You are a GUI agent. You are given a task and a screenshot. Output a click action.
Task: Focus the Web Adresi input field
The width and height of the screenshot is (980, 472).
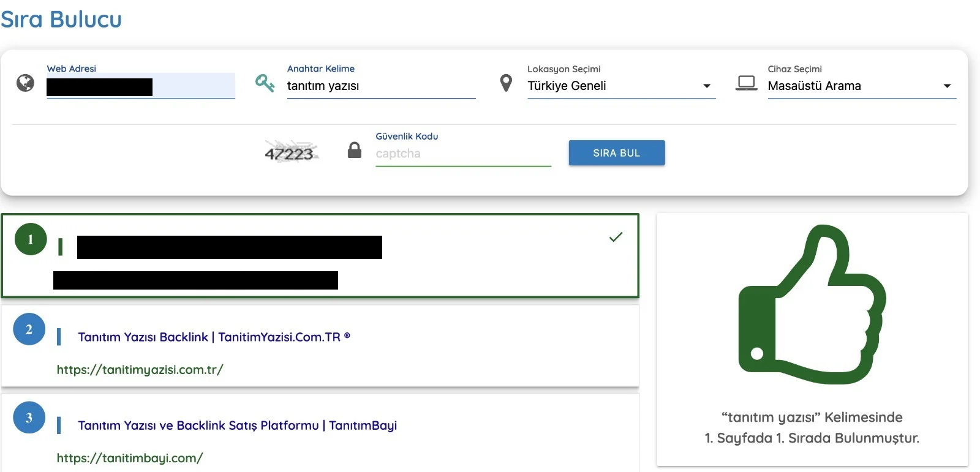(141, 86)
